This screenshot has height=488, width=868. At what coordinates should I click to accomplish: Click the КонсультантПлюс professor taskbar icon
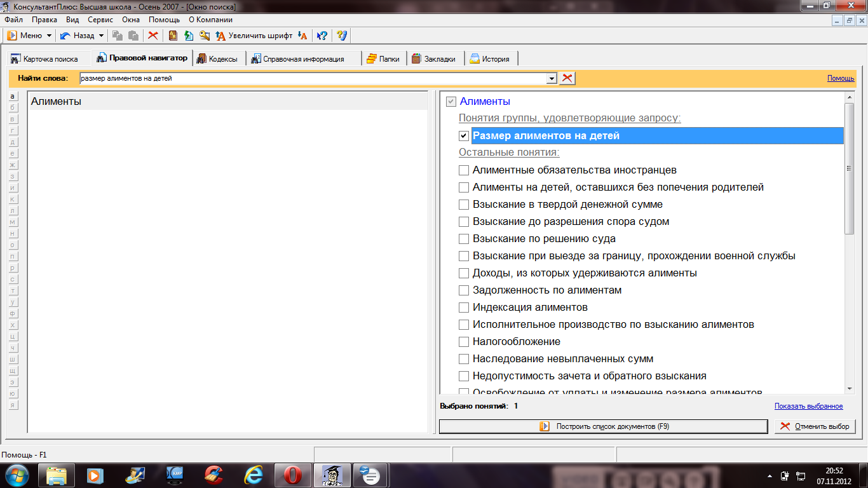tap(332, 475)
